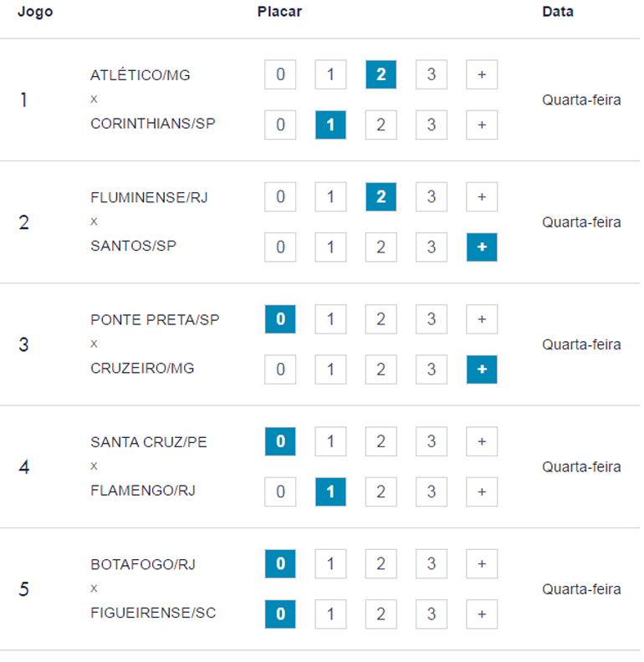
Task: Pick 2 goals for Santa Cruz/PE
Action: [x=381, y=442]
